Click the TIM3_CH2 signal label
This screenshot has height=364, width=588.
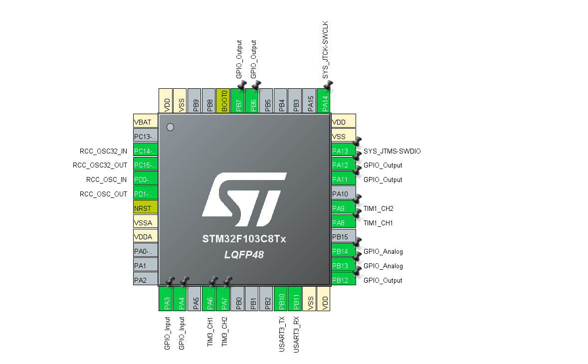pos(224,332)
